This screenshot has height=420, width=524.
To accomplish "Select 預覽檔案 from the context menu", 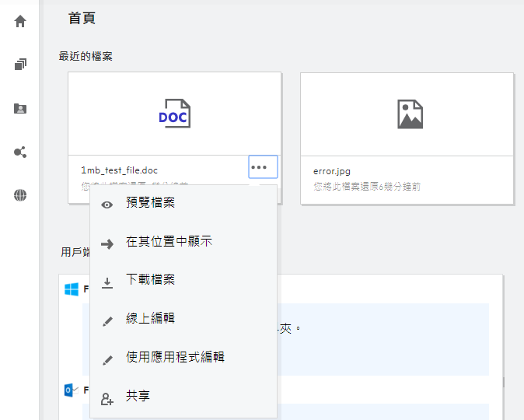I will [x=150, y=203].
